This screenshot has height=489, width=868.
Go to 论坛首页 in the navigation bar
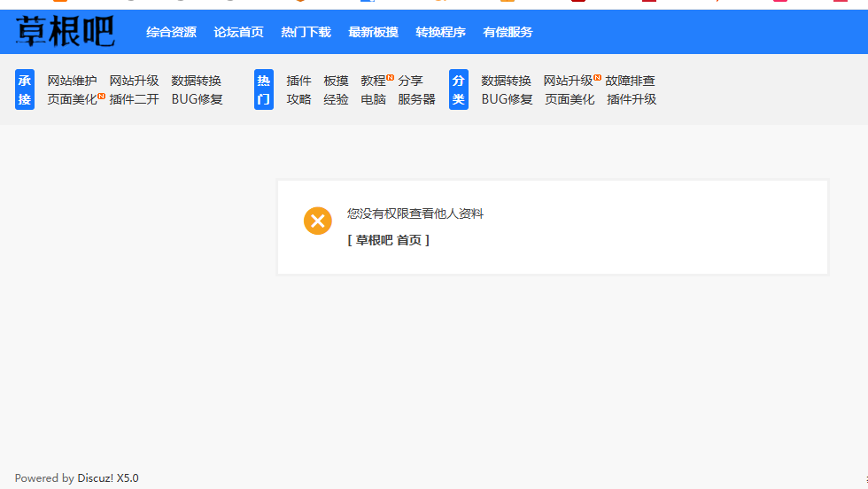click(x=238, y=32)
